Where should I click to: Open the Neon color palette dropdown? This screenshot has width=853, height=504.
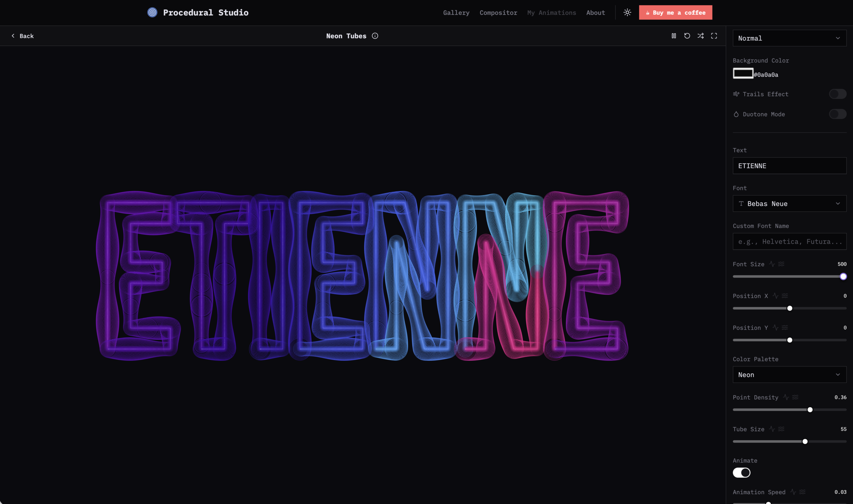[789, 375]
